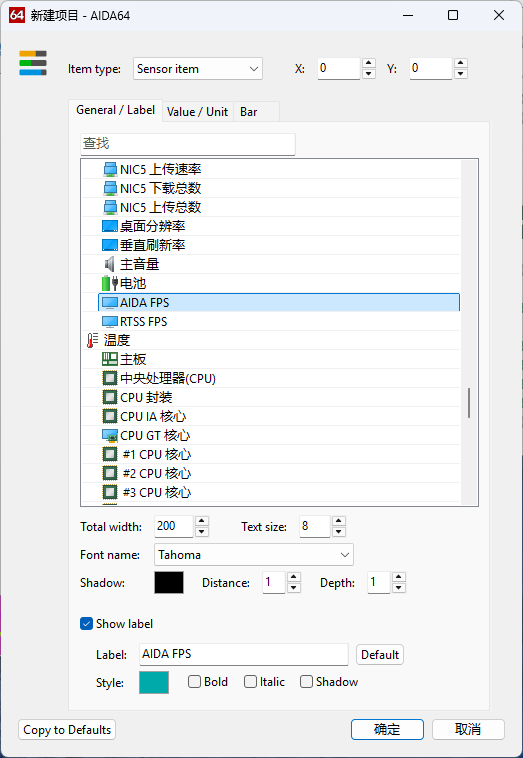Click the Label text field
This screenshot has height=758, width=523.
click(x=244, y=654)
